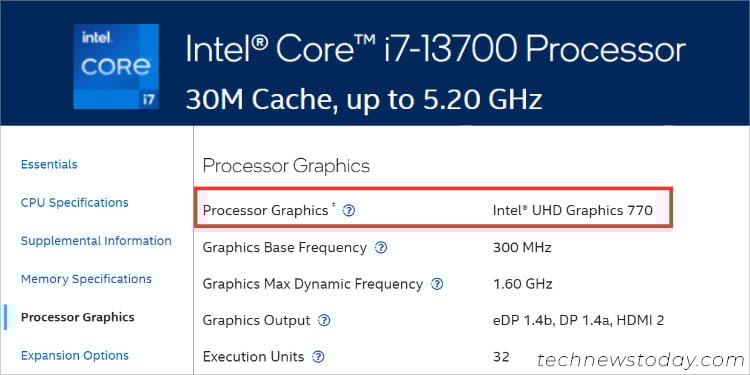Select Memory Specifications in sidebar
This screenshot has width=750, height=375.
(87, 279)
